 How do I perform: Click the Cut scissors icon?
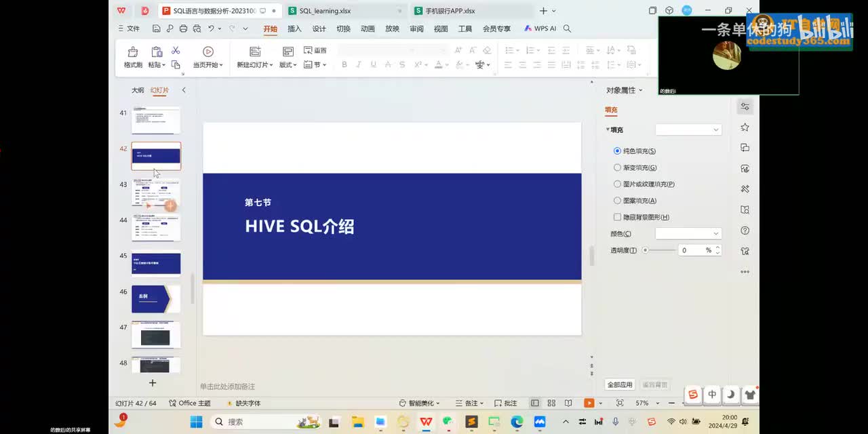[x=176, y=50]
